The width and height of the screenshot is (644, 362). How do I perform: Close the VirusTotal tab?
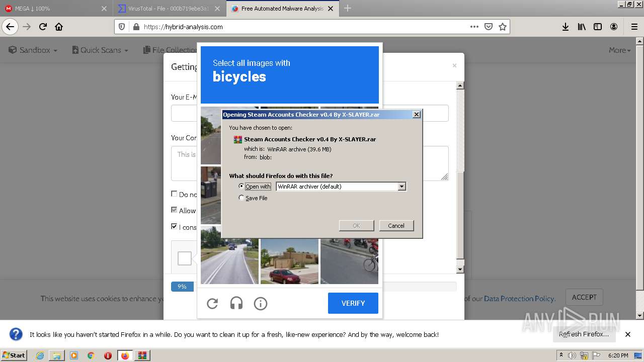click(217, 9)
